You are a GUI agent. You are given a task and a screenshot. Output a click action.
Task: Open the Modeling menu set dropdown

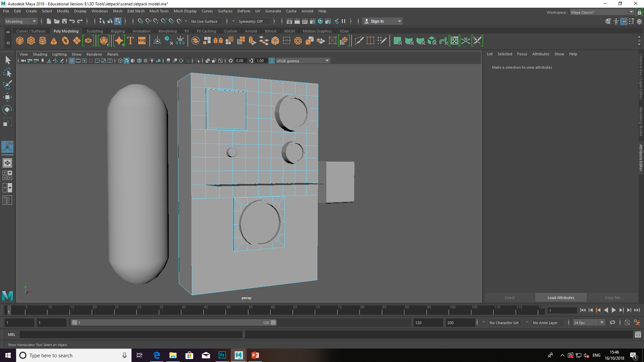21,21
